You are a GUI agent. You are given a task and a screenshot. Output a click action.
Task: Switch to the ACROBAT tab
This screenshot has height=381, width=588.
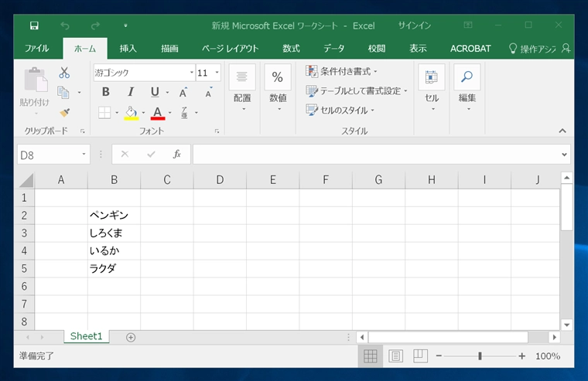pyautogui.click(x=470, y=49)
